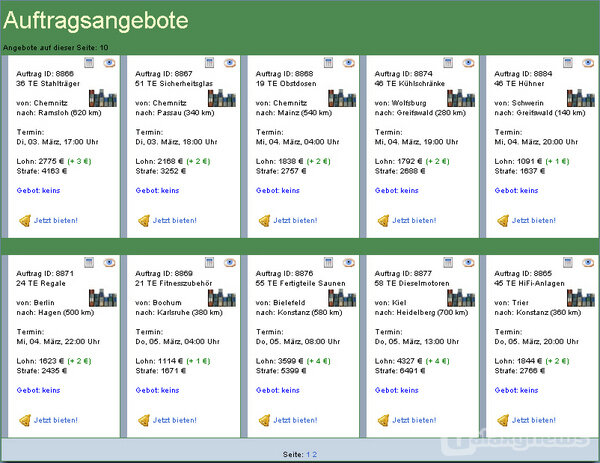Toggle eye watch icon on Auftrag 8884

(588, 63)
